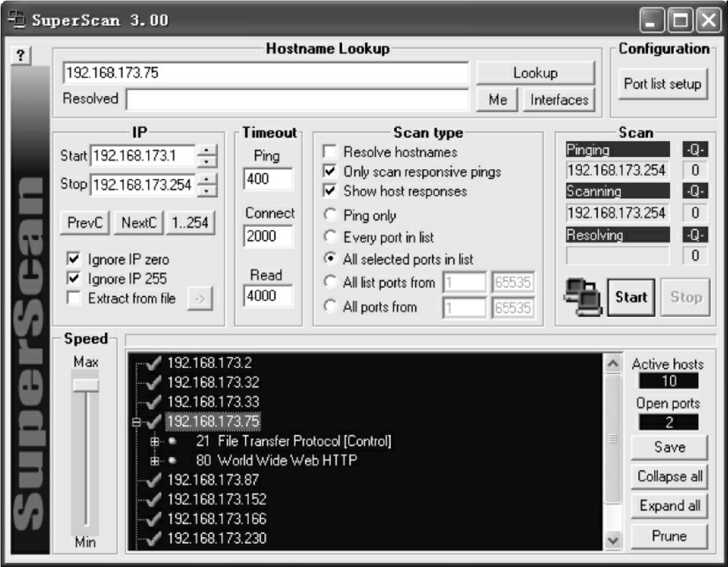This screenshot has width=728, height=567.
Task: Click the results scrollbar up arrow
Action: click(614, 363)
